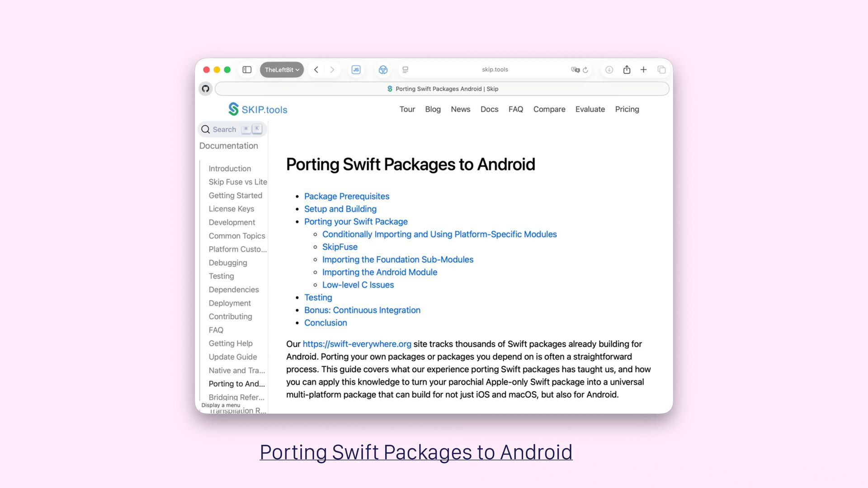868x488 pixels.
Task: Click the blue cube extension icon
Action: pos(383,70)
